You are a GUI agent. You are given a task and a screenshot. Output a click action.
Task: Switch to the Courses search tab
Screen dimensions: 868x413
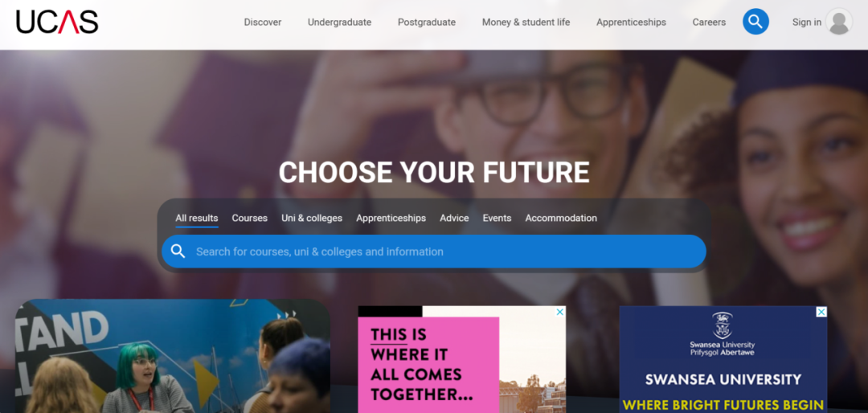point(250,218)
